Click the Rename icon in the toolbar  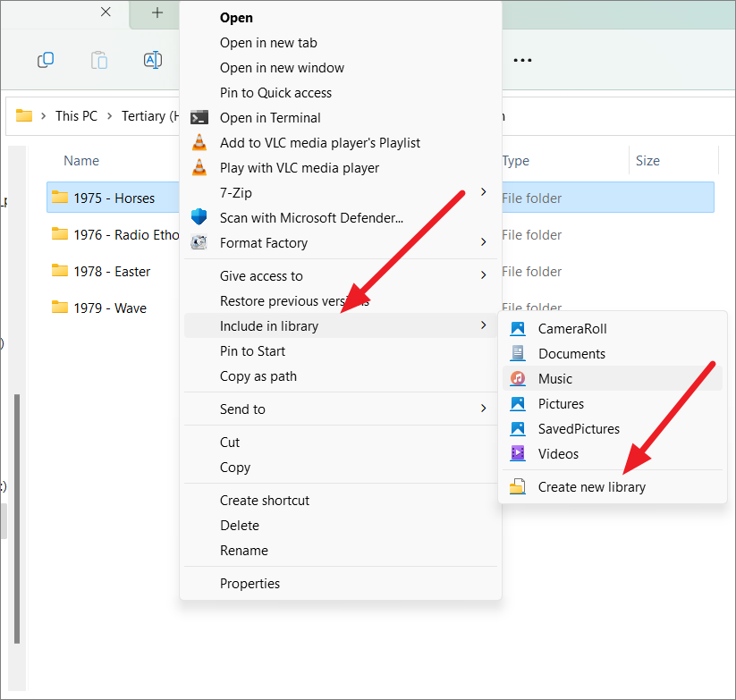153,60
